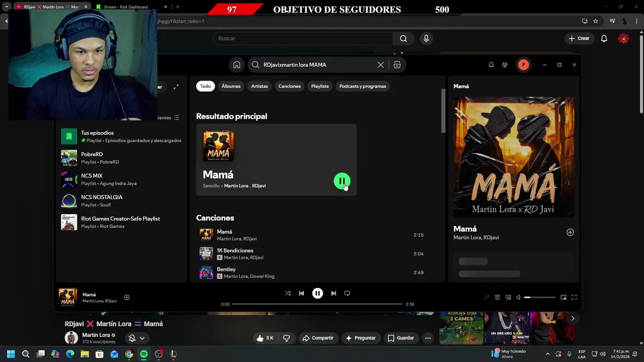Open YouTube notifications bell

pyautogui.click(x=604, y=38)
